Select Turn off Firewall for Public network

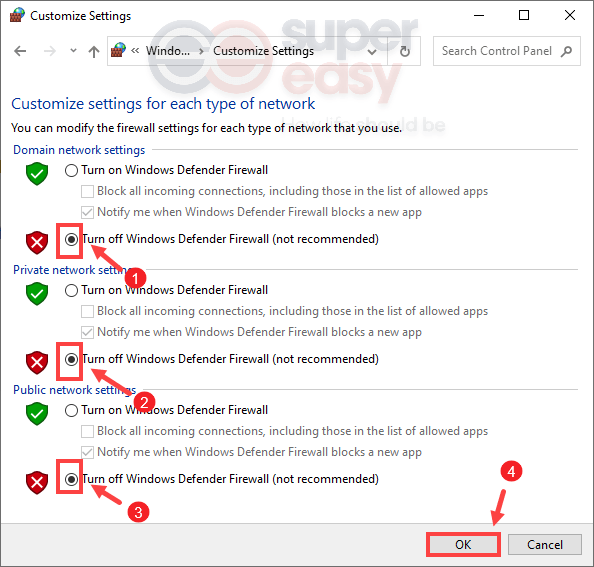[71, 480]
